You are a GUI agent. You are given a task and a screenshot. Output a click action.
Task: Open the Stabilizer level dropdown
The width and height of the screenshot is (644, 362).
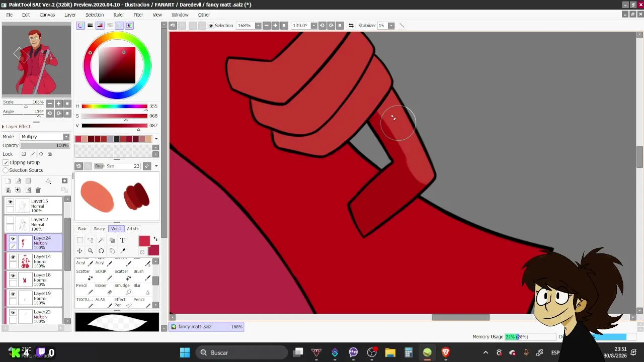tap(391, 26)
